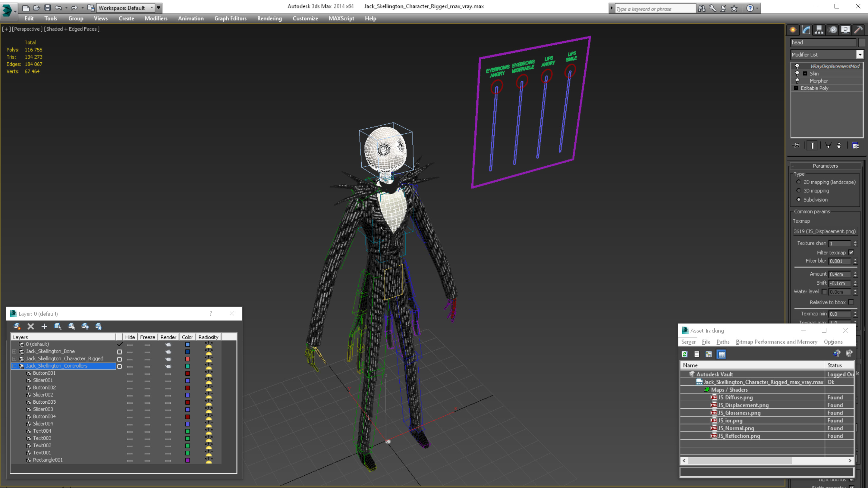868x488 pixels.
Task: Click favorites star icon in title bar
Action: (734, 8)
